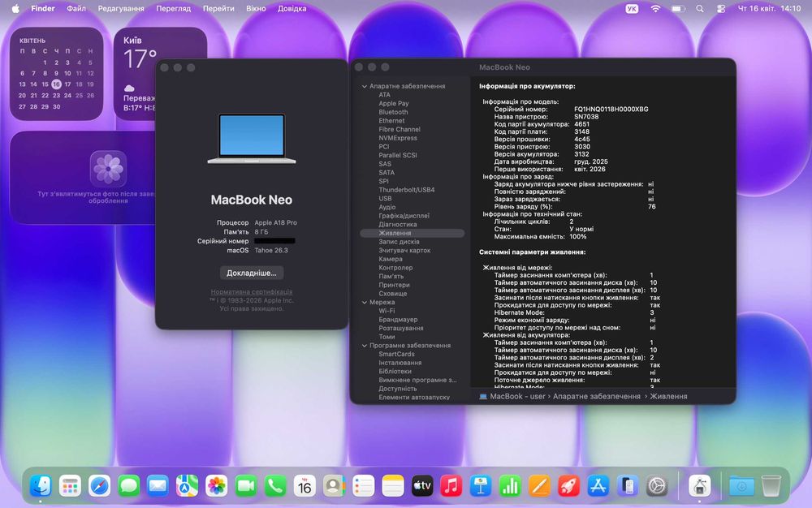Launch Music from the Dock
The image size is (812, 508).
click(x=451, y=486)
